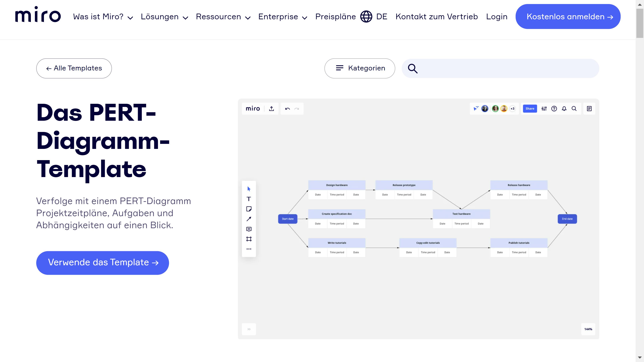Click the globe language selector icon
The height and width of the screenshot is (362, 644).
(366, 17)
